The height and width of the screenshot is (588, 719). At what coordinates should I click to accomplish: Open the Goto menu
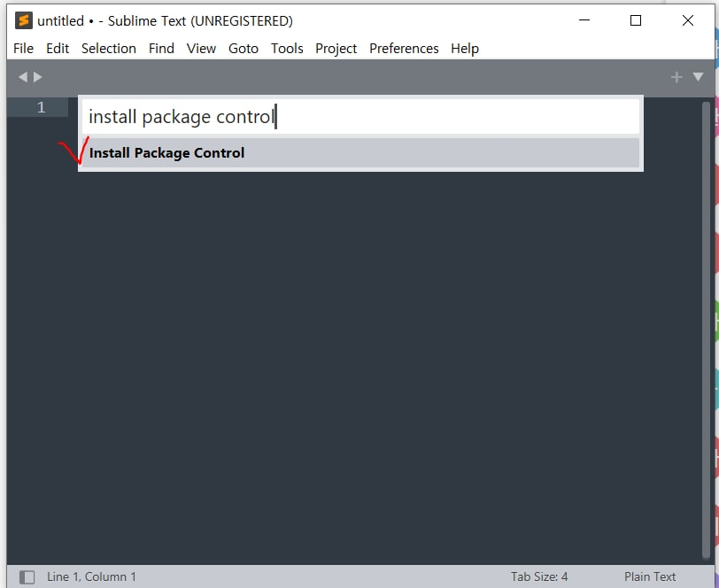pos(243,49)
